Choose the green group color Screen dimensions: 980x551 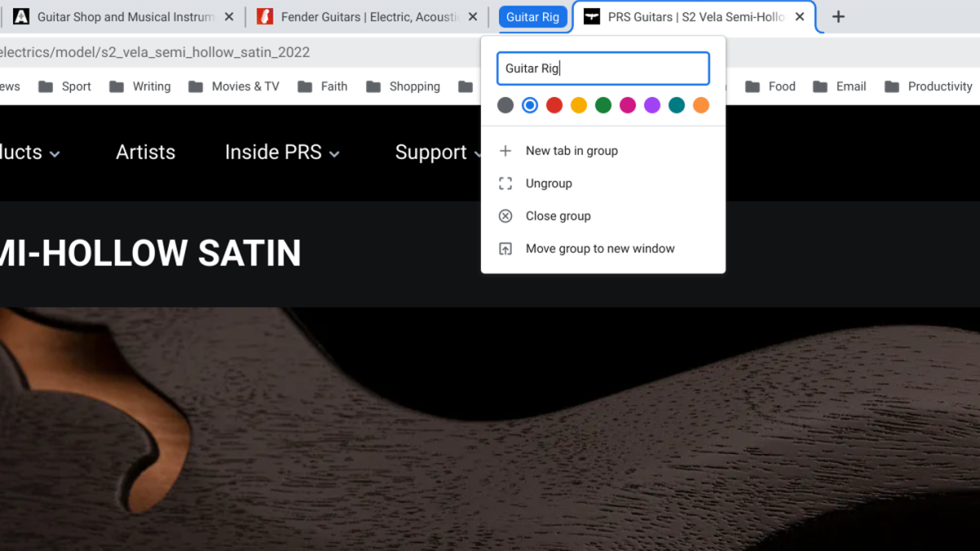pyautogui.click(x=604, y=105)
